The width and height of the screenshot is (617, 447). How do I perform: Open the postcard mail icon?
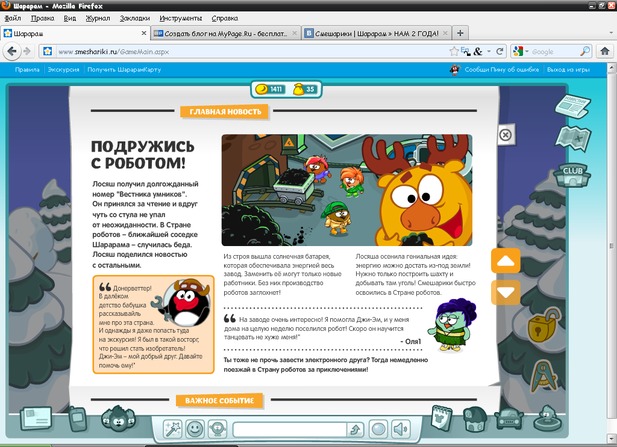(x=37, y=419)
